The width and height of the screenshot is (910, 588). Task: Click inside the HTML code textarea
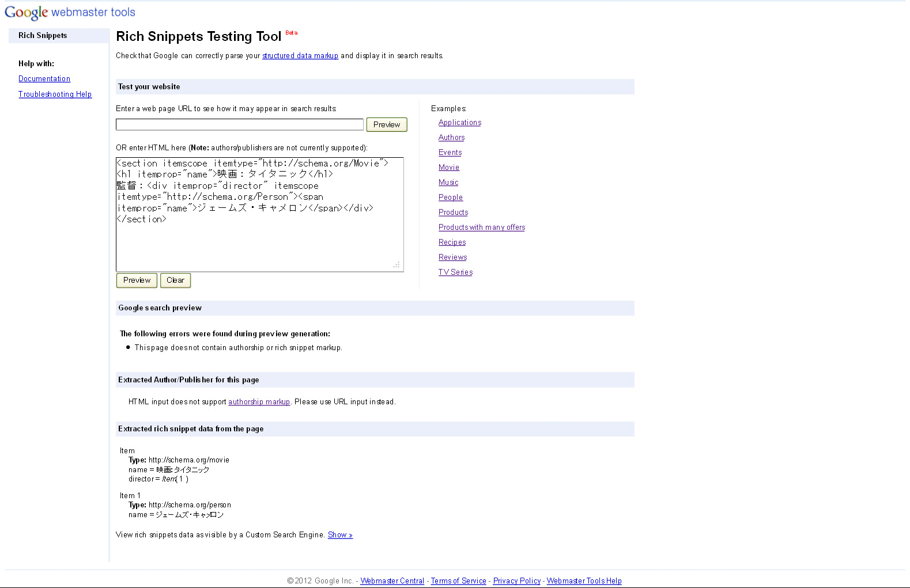tap(259, 214)
